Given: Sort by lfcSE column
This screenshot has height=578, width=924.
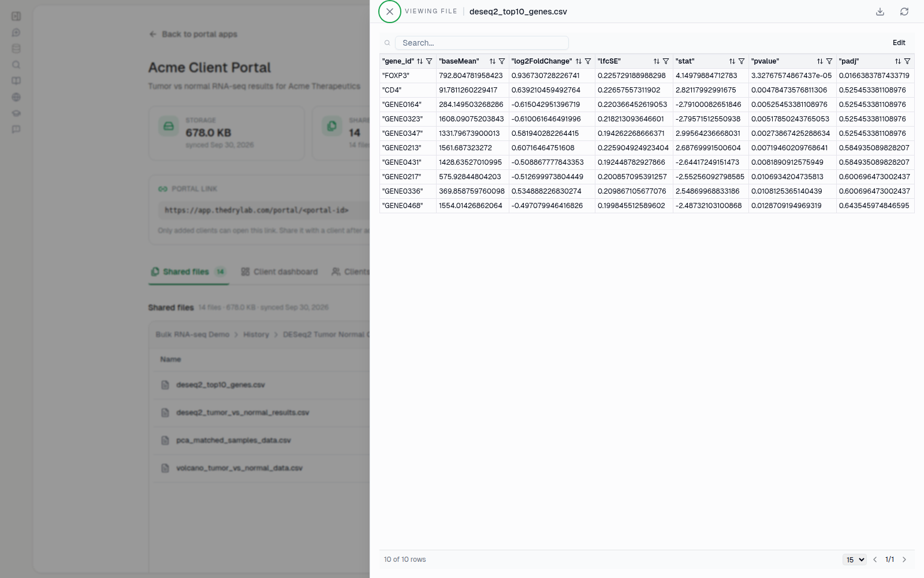Looking at the screenshot, I should tap(657, 61).
